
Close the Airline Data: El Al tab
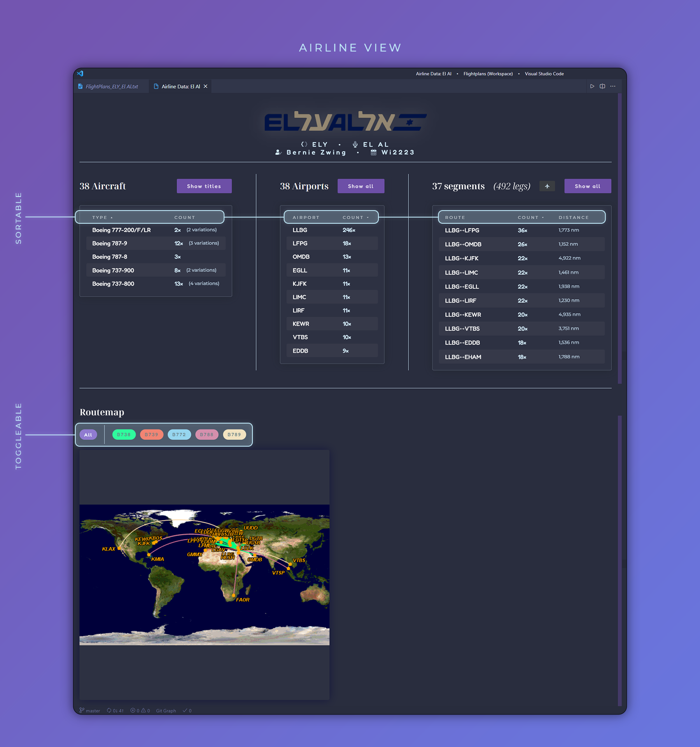pyautogui.click(x=205, y=86)
